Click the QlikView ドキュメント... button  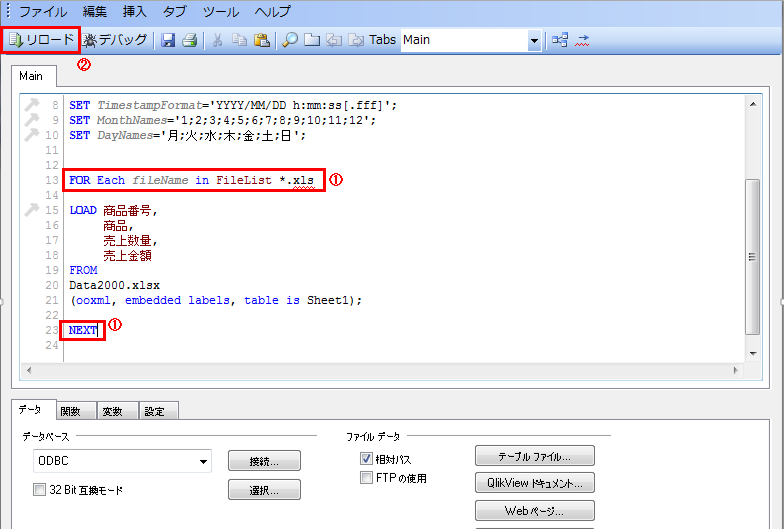click(534, 483)
